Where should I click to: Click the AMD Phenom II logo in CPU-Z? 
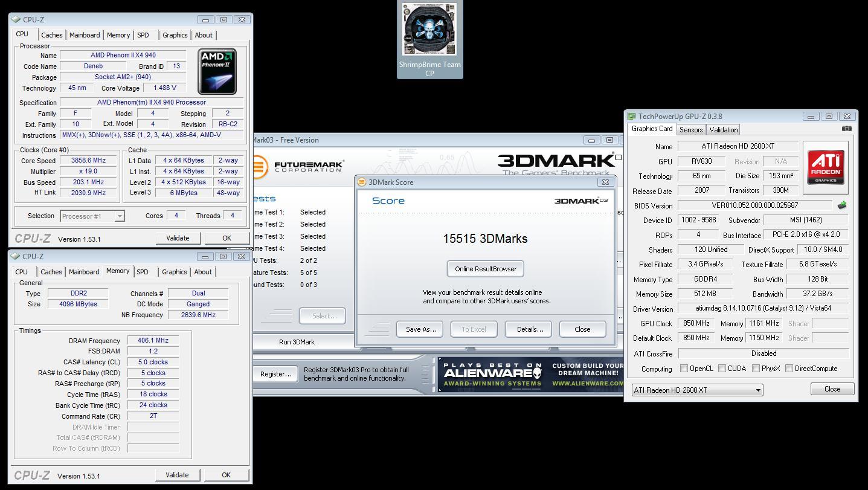pos(217,71)
